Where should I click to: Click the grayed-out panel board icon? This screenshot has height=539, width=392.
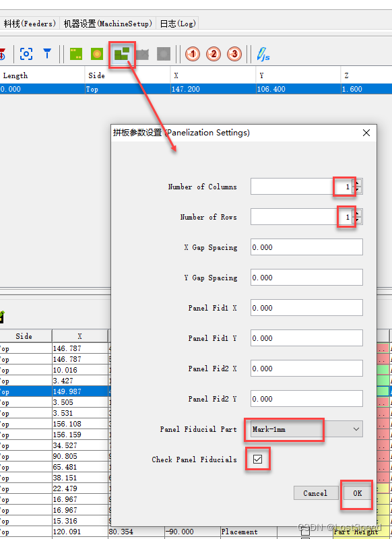point(142,54)
